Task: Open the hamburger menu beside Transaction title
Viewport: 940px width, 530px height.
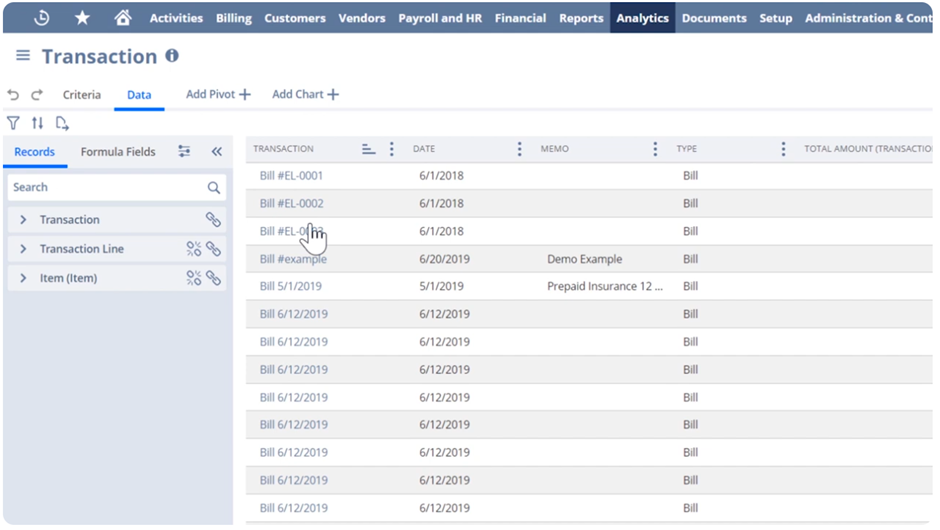Action: (23, 56)
